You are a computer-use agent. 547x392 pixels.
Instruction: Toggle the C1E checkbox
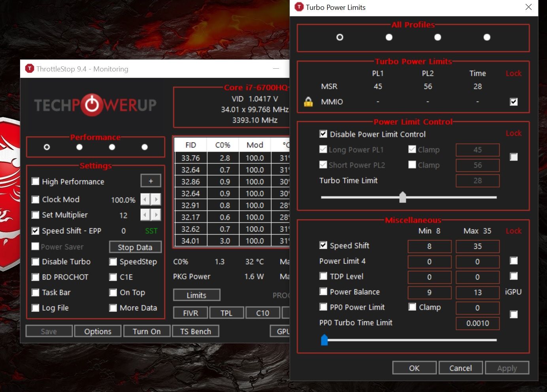coord(113,277)
